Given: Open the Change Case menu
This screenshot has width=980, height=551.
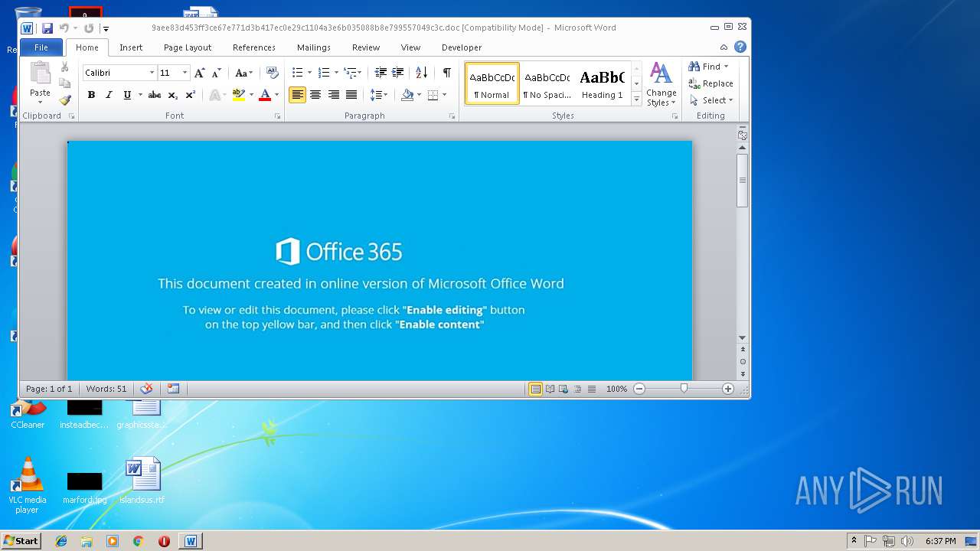Looking at the screenshot, I should (x=244, y=73).
